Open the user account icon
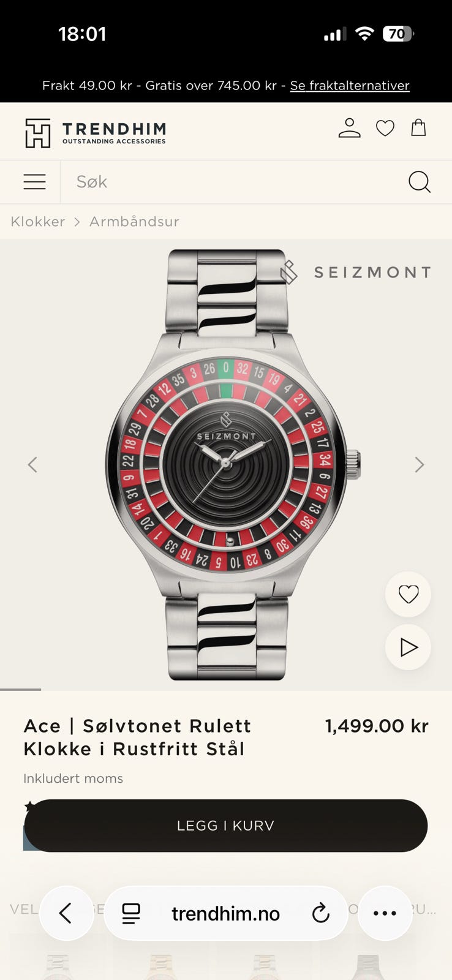Viewport: 452px width, 980px height. click(350, 128)
